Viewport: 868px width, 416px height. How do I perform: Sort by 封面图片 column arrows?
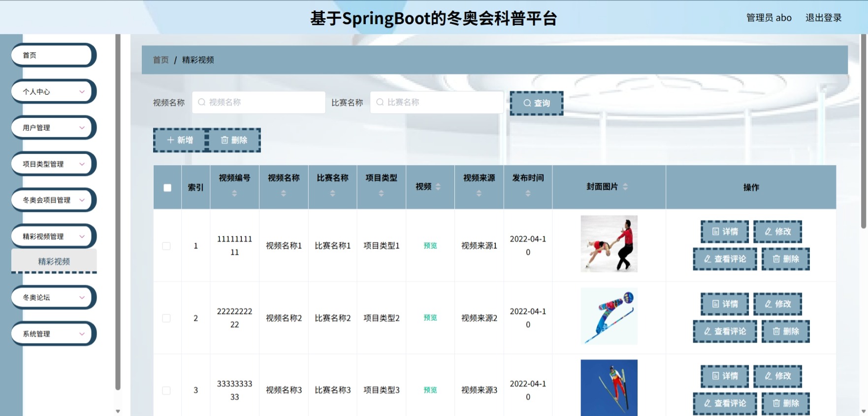[x=625, y=187]
